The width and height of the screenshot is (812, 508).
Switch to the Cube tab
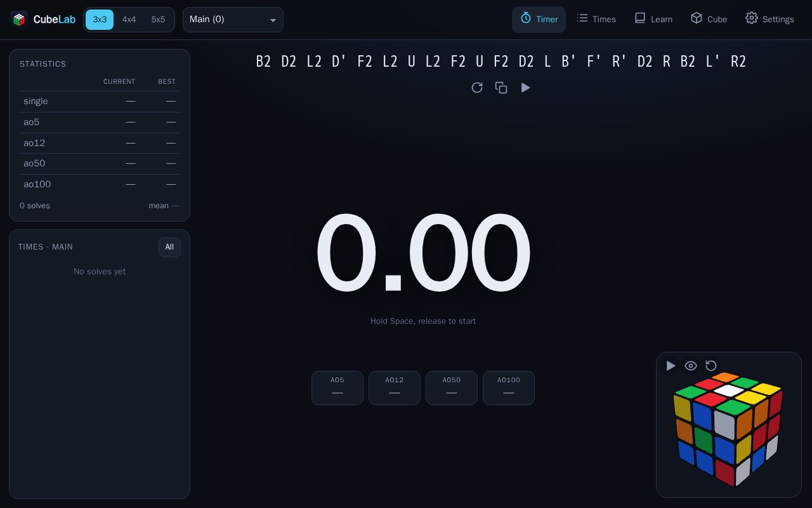click(709, 20)
